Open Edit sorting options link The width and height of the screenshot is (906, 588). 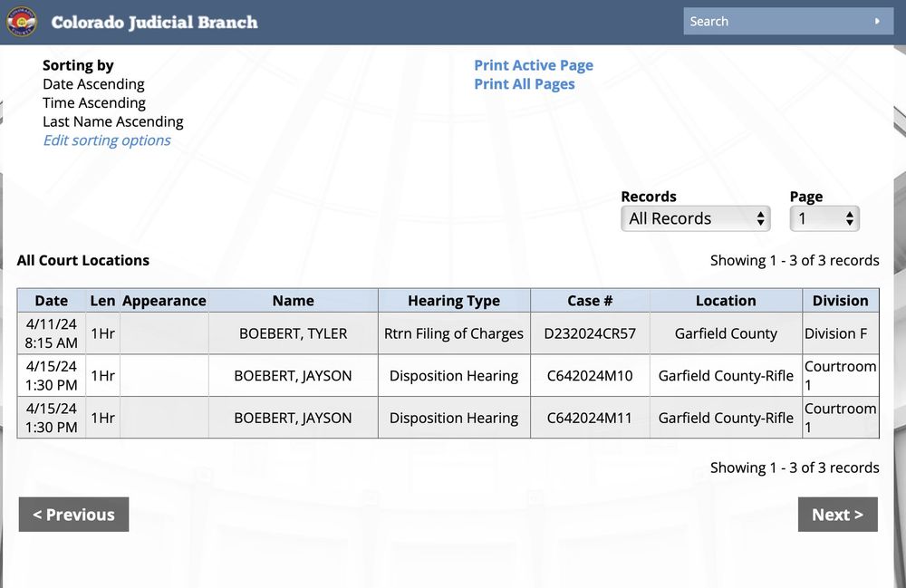[x=107, y=140]
